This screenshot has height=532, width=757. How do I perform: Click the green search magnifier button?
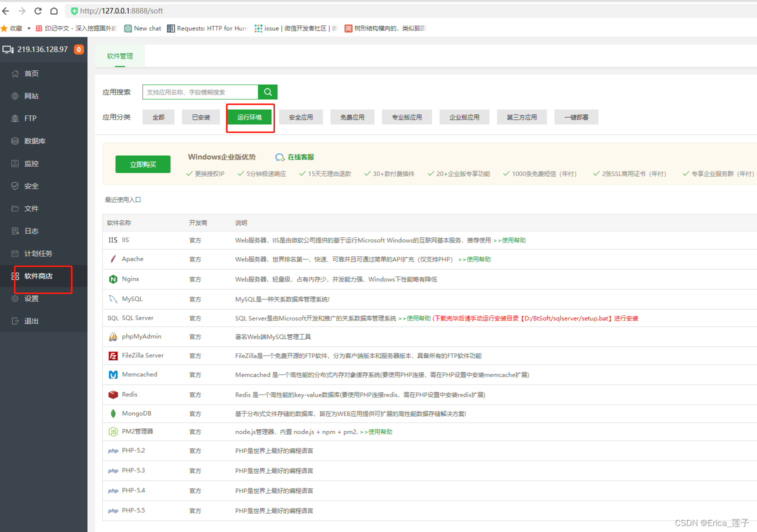coord(268,92)
